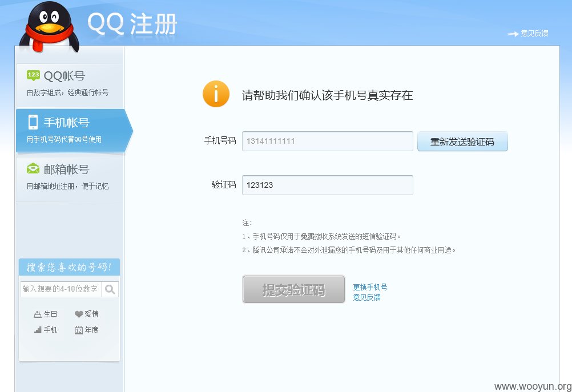
Task: Click the 由数字组成，经典通行帐号 subtitle
Action: [x=67, y=92]
